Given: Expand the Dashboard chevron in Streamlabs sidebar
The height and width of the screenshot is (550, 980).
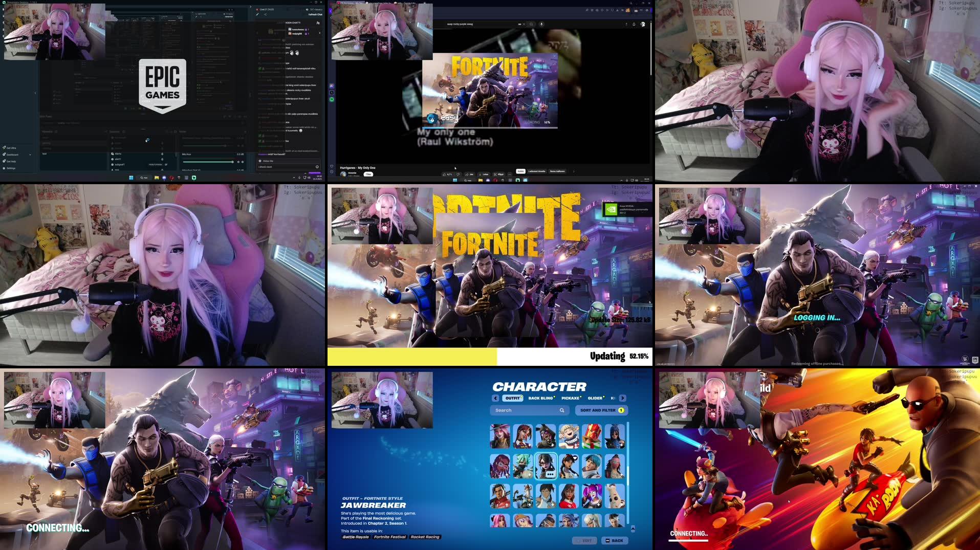Looking at the screenshot, I should pos(30,155).
